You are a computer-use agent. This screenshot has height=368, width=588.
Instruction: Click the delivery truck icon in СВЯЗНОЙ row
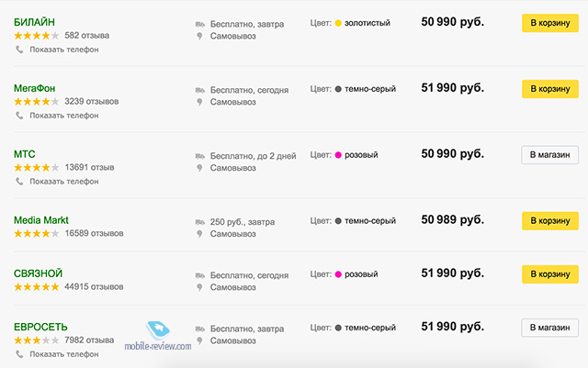click(200, 276)
